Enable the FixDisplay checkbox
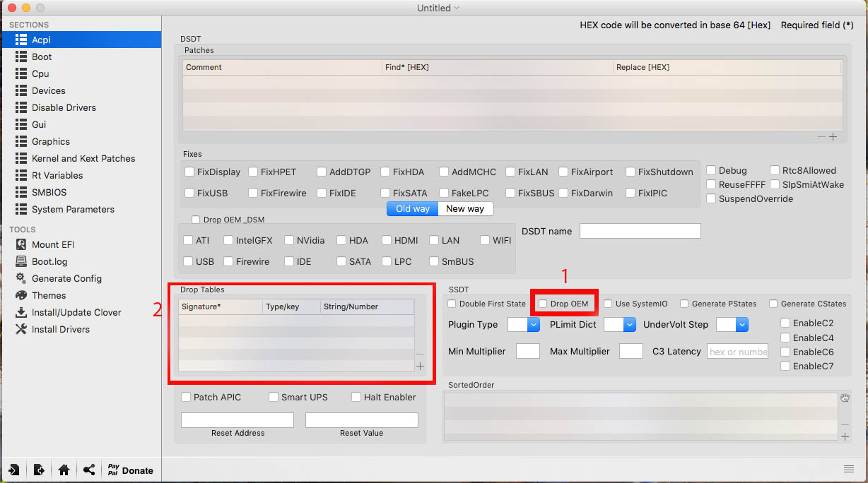This screenshot has width=868, height=483. pyautogui.click(x=189, y=172)
